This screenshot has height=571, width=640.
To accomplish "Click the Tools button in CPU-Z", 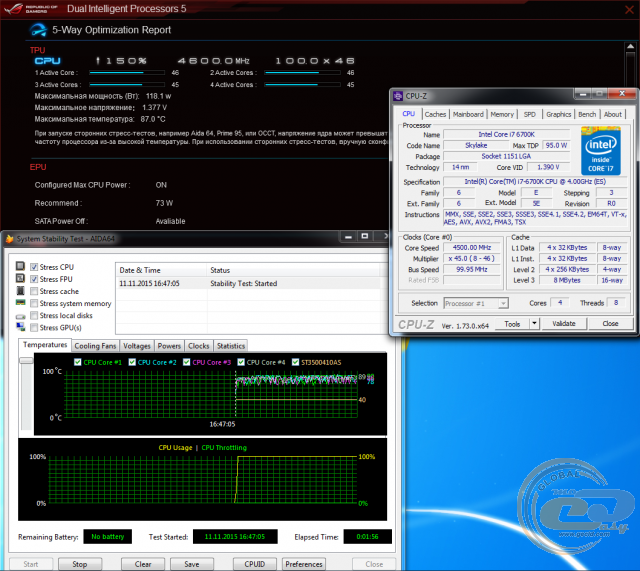I will coord(512,324).
